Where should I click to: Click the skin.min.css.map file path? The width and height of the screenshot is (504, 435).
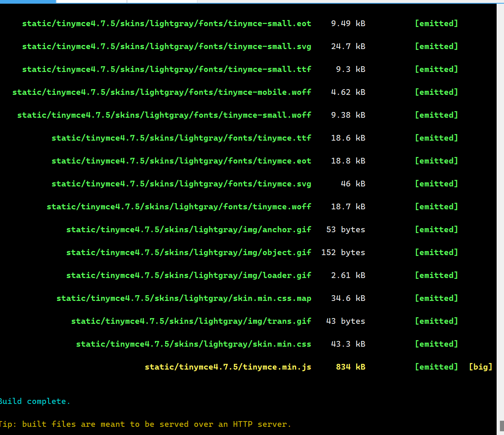click(184, 298)
